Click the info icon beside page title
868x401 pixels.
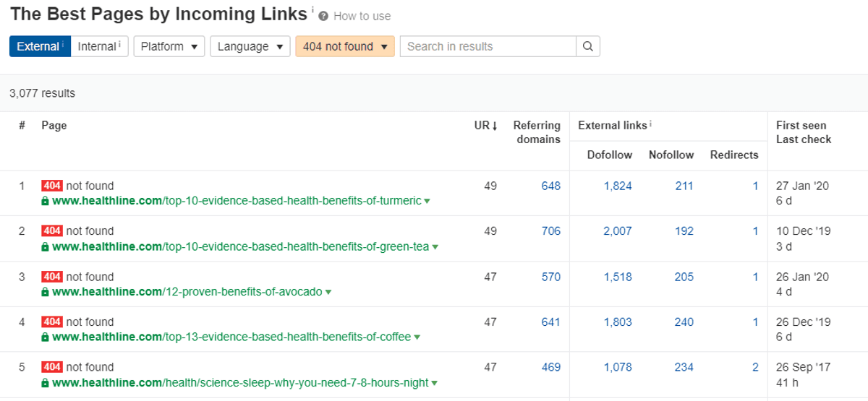(312, 10)
